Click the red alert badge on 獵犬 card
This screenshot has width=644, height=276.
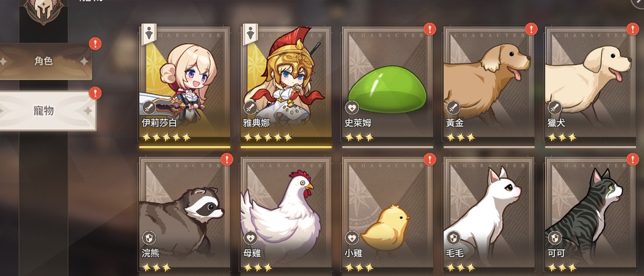(x=632, y=29)
